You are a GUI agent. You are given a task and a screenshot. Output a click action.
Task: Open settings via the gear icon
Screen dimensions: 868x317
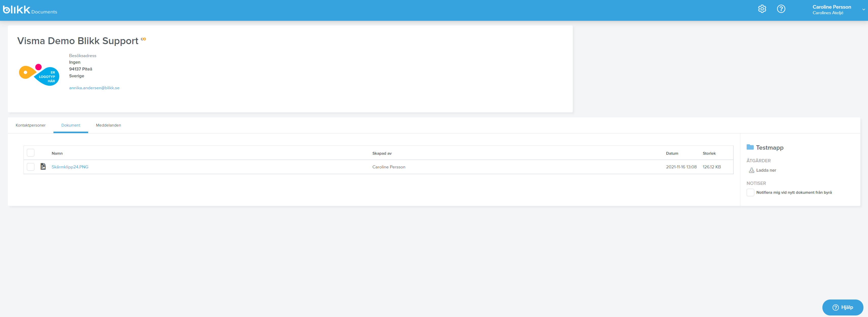tap(762, 9)
